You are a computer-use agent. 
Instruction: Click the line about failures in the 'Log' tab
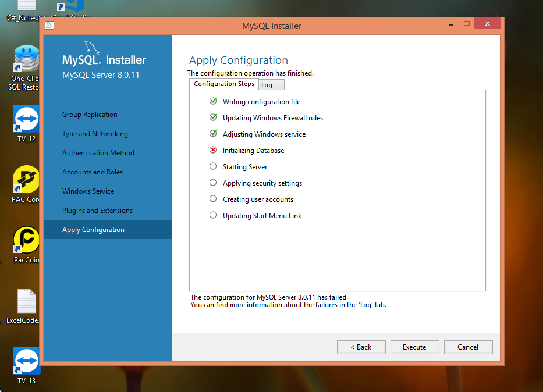coord(289,305)
